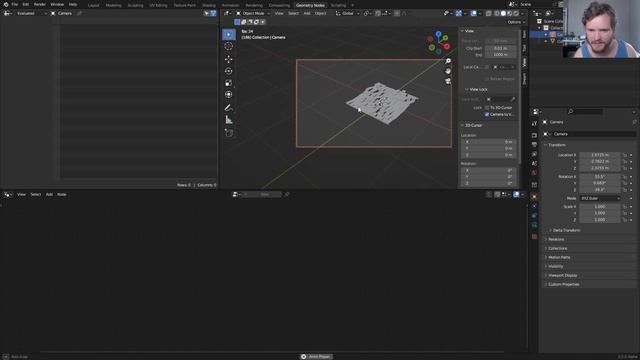Collapse the Transform panel
Screen dimensions: 640x360
557,145
